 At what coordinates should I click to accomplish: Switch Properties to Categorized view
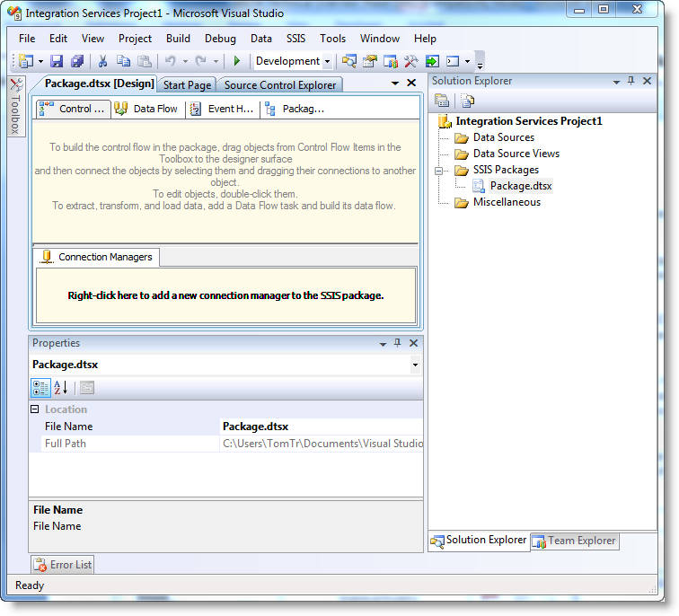point(40,388)
